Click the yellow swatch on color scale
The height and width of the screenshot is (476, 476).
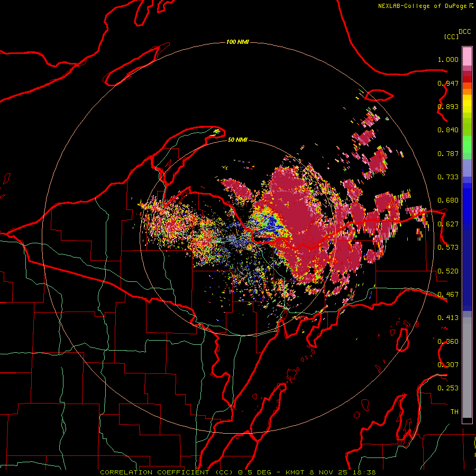(467, 104)
